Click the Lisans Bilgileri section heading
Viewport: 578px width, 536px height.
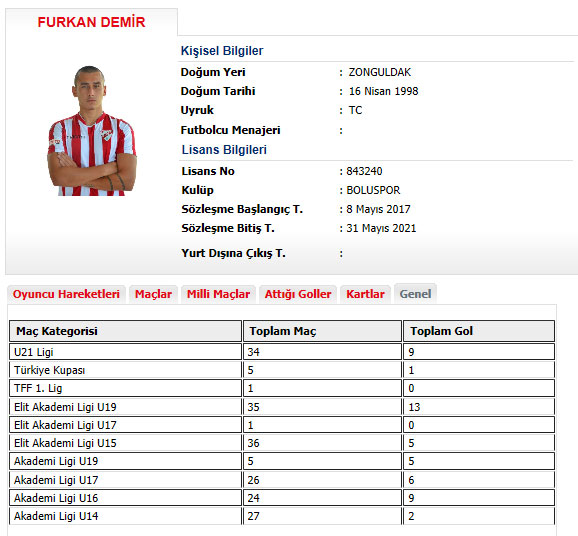224,150
